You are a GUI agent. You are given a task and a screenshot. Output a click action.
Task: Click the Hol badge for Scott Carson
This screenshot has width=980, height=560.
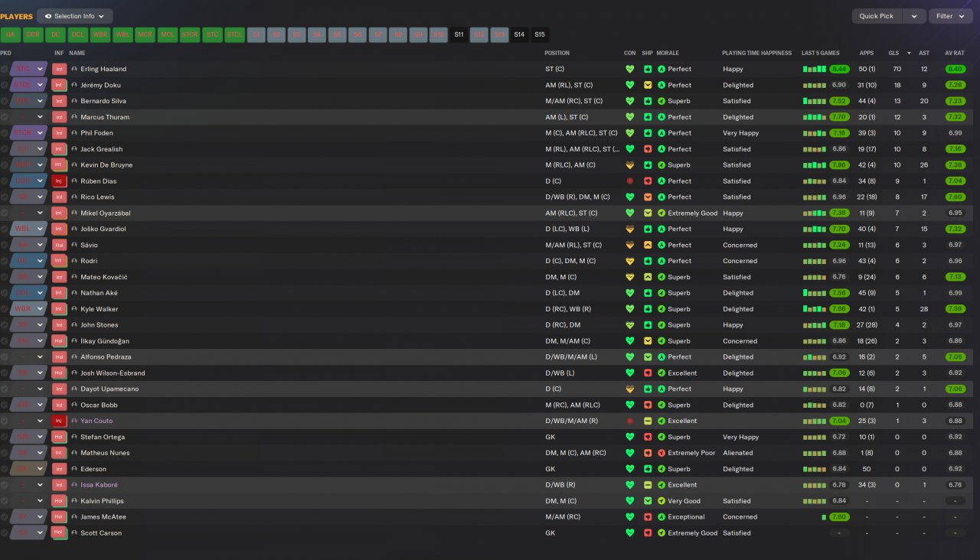point(59,533)
